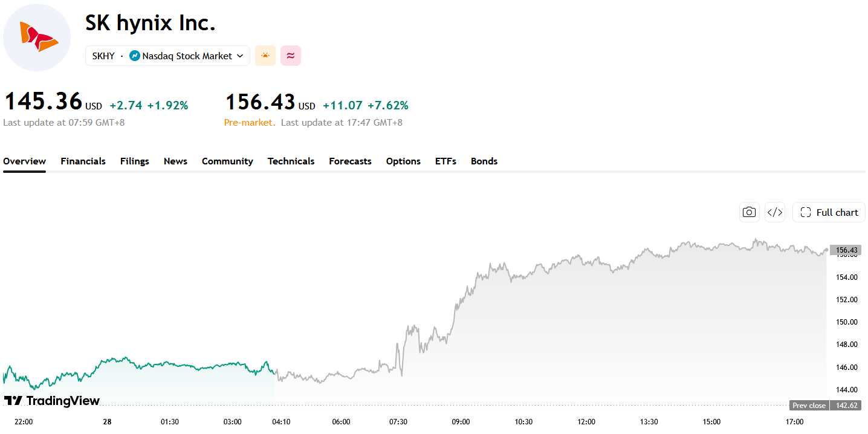868x434 pixels.
Task: Click the 145.36 USD last price
Action: click(x=53, y=102)
